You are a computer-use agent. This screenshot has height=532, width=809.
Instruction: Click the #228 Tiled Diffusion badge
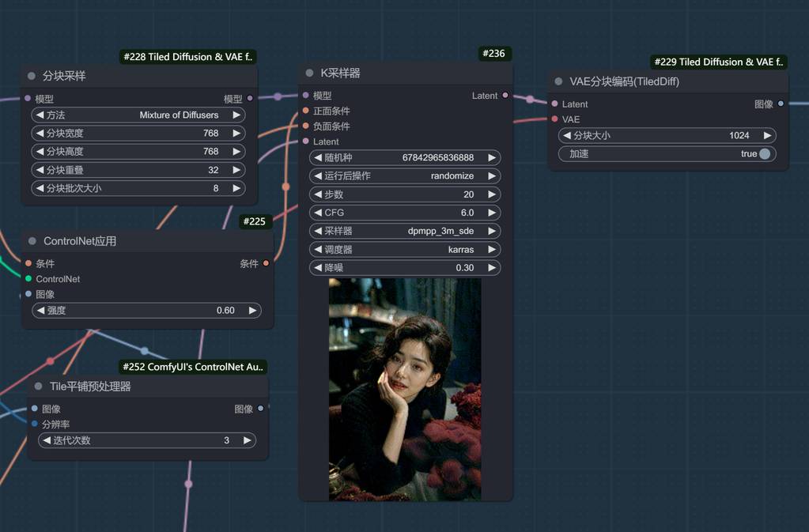coord(189,57)
